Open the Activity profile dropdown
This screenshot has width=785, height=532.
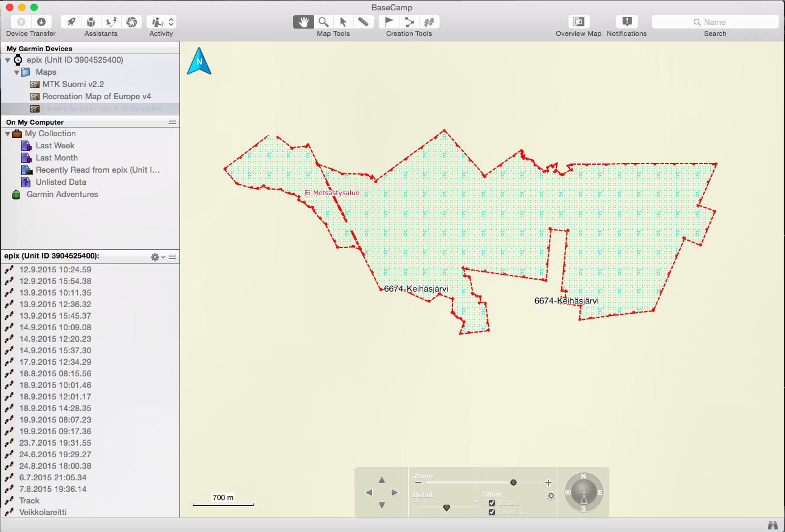click(162, 22)
